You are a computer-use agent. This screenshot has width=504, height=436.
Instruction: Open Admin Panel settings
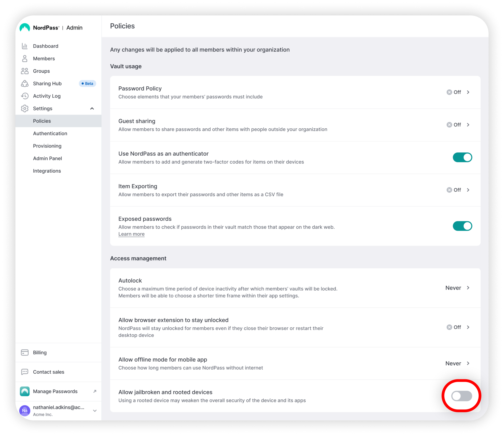click(x=47, y=158)
